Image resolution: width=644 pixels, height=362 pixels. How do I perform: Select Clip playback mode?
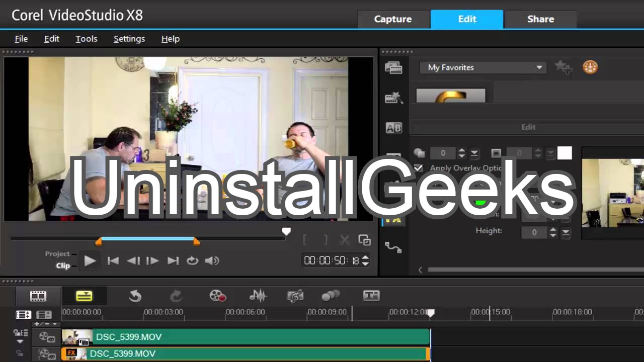pos(63,265)
